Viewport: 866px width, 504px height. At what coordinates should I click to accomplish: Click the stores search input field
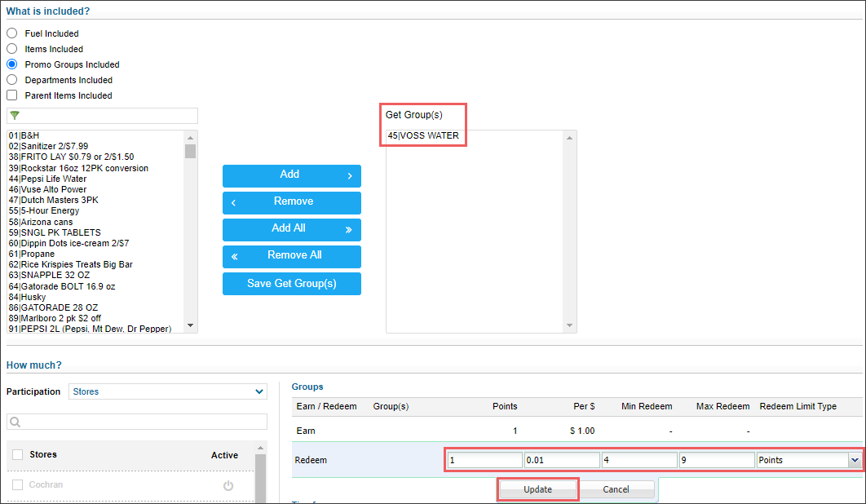click(x=137, y=422)
